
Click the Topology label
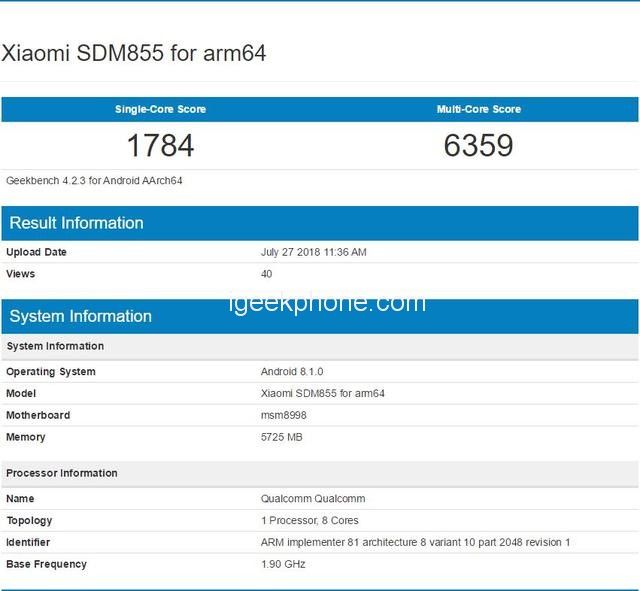click(29, 521)
